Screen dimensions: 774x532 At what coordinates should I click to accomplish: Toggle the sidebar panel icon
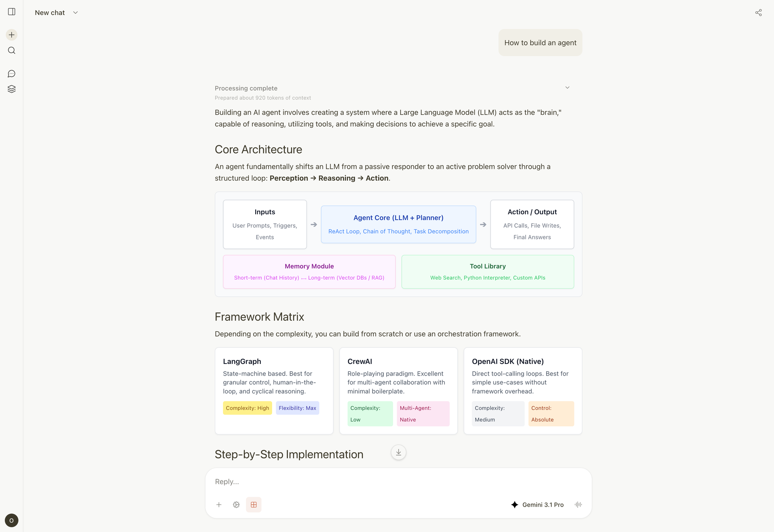pyautogui.click(x=12, y=12)
